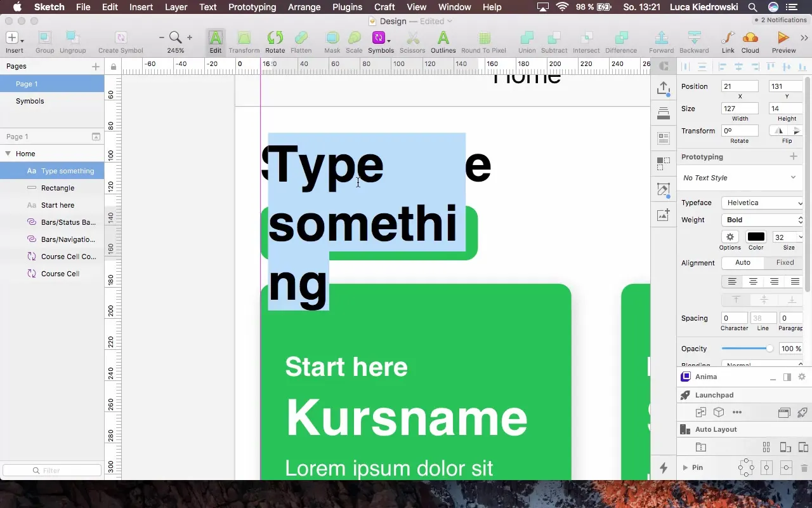Select the Start here text layer
The width and height of the screenshot is (812, 508).
[x=52, y=205]
